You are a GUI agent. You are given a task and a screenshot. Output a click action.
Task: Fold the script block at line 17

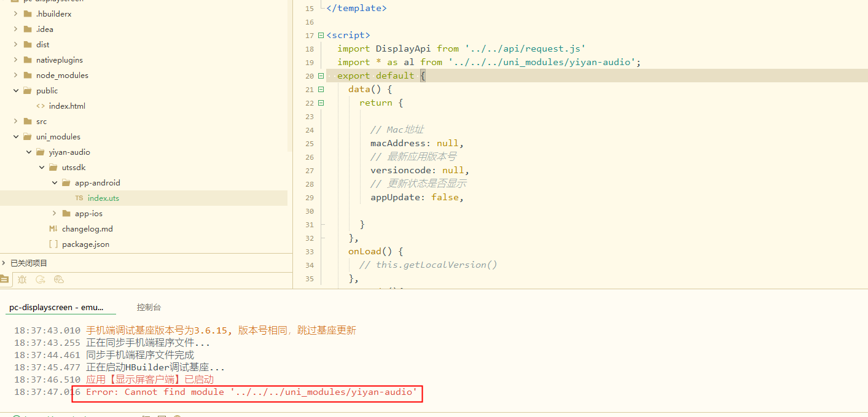[321, 36]
